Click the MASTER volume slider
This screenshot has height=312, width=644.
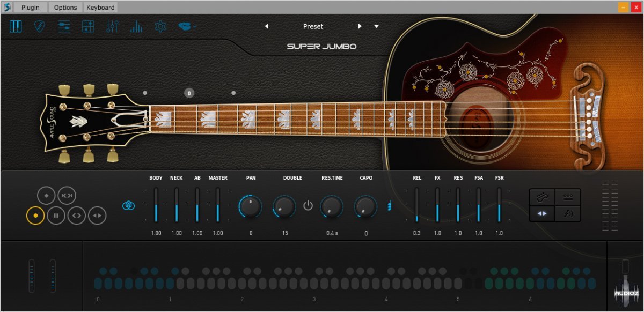click(x=218, y=206)
